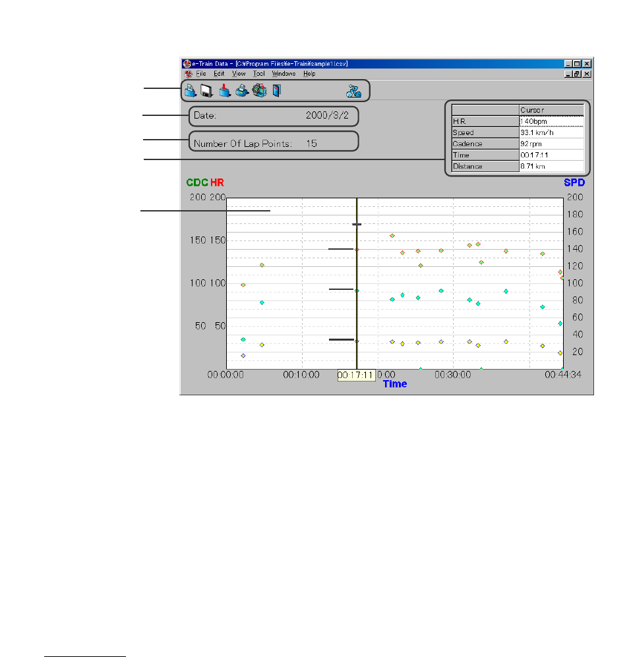
Task: Click the Speed row label
Action: 485,132
